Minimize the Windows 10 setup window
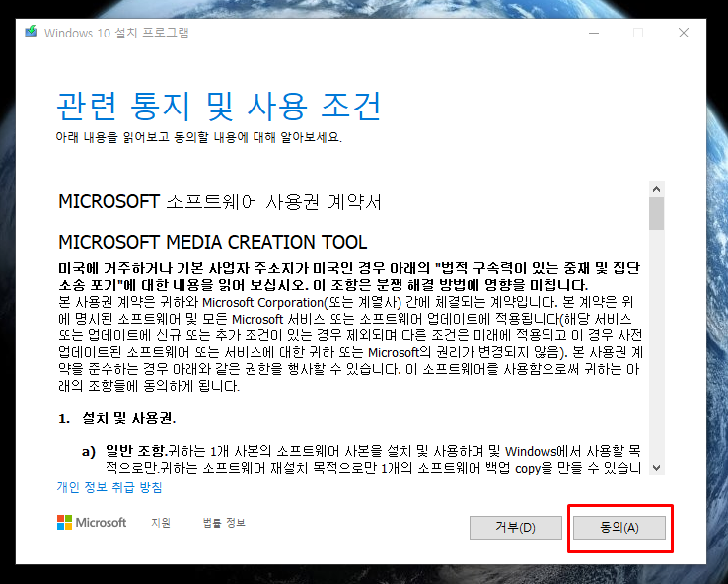The image size is (728, 584). tap(594, 33)
